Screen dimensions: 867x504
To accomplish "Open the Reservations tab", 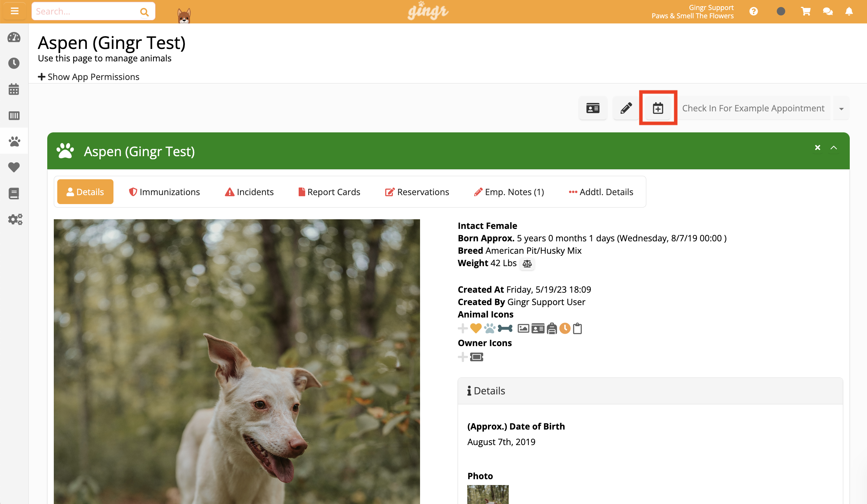I will pyautogui.click(x=417, y=192).
